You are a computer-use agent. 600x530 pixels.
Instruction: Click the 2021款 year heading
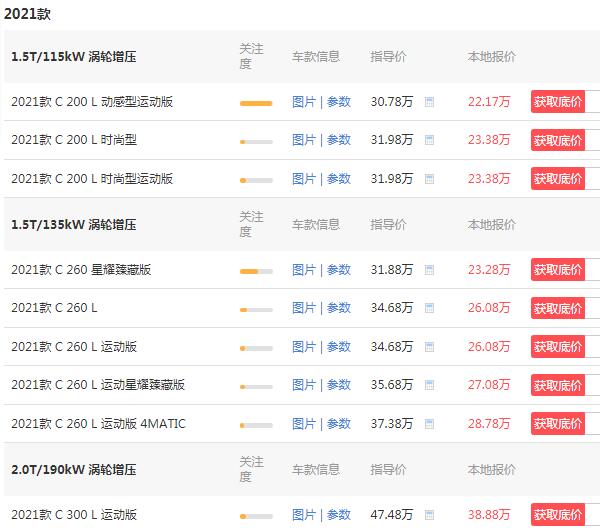[27, 14]
